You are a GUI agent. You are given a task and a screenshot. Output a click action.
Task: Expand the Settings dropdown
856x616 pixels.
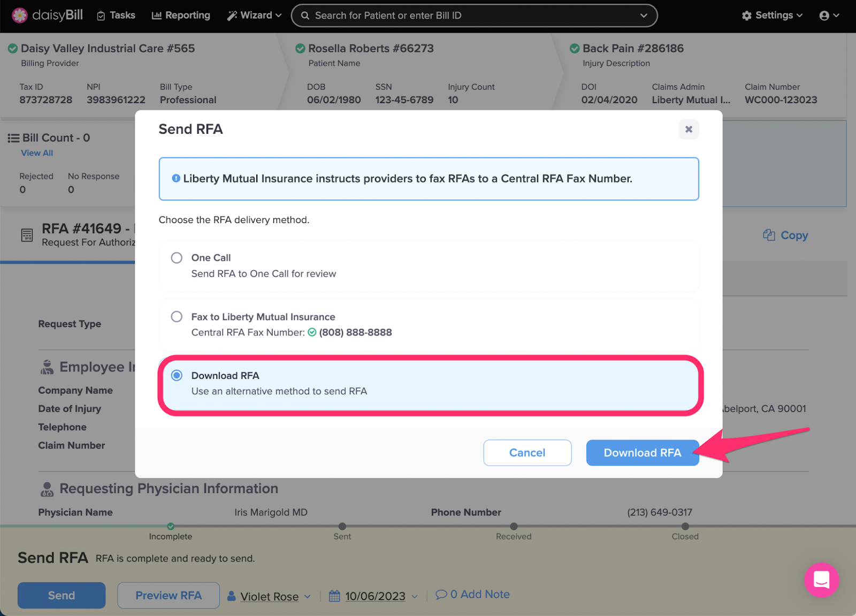coord(772,16)
